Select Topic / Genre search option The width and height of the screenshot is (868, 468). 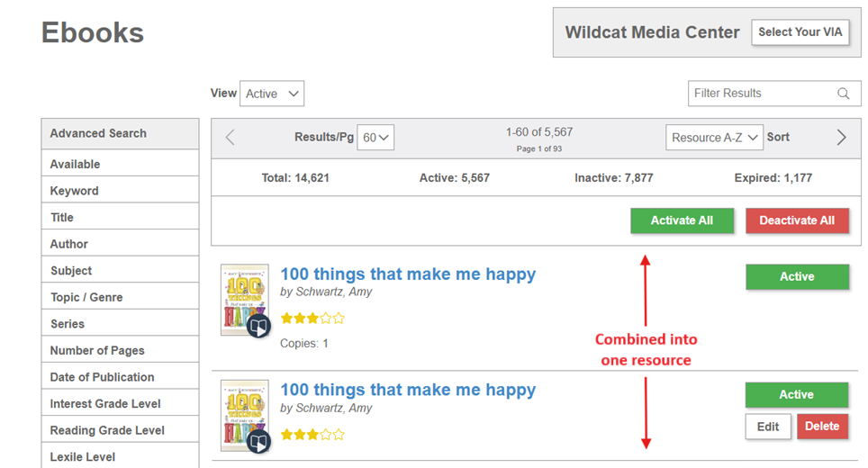click(120, 297)
